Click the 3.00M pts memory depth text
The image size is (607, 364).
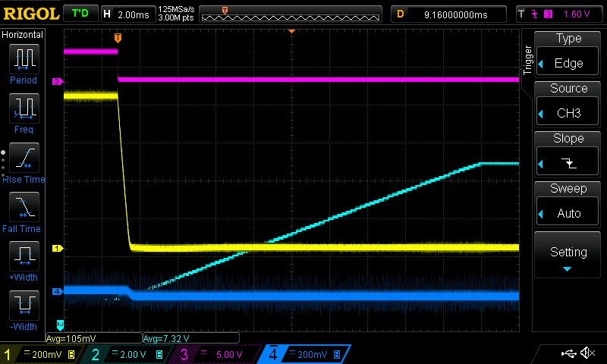176,17
